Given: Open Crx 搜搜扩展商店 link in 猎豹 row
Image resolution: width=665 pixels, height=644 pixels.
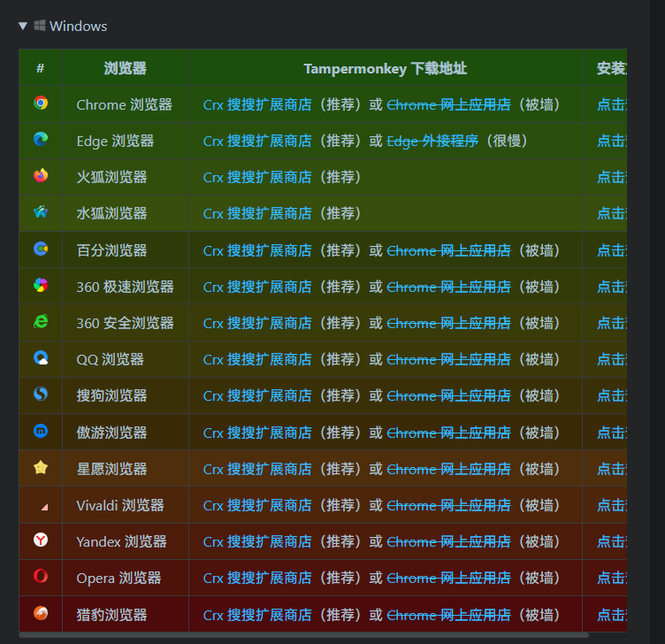Looking at the screenshot, I should 257,615.
